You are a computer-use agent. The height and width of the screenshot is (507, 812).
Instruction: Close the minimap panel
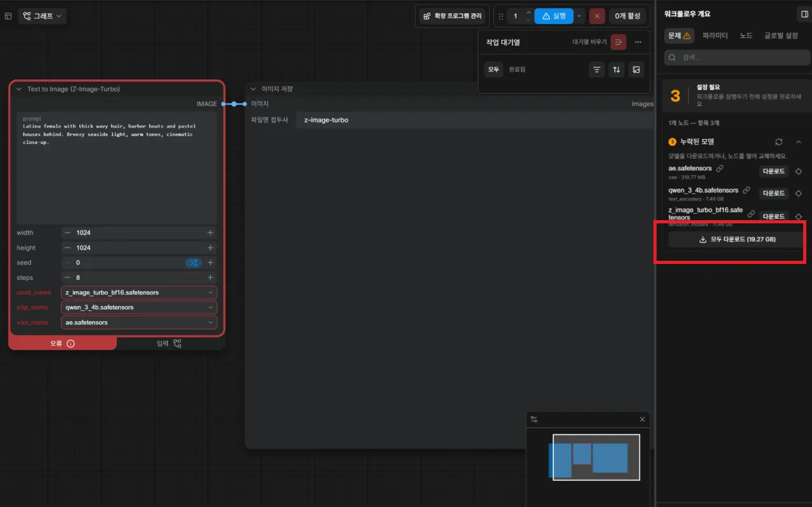642,419
